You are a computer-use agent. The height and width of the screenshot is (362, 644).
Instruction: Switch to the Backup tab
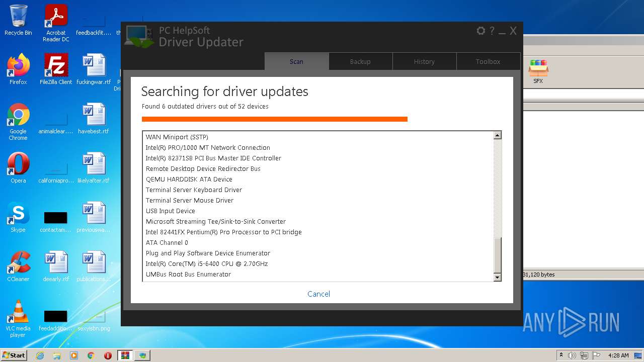pos(360,61)
